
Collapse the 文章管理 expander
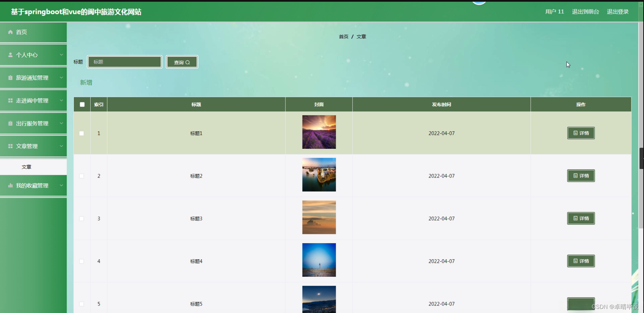point(62,146)
